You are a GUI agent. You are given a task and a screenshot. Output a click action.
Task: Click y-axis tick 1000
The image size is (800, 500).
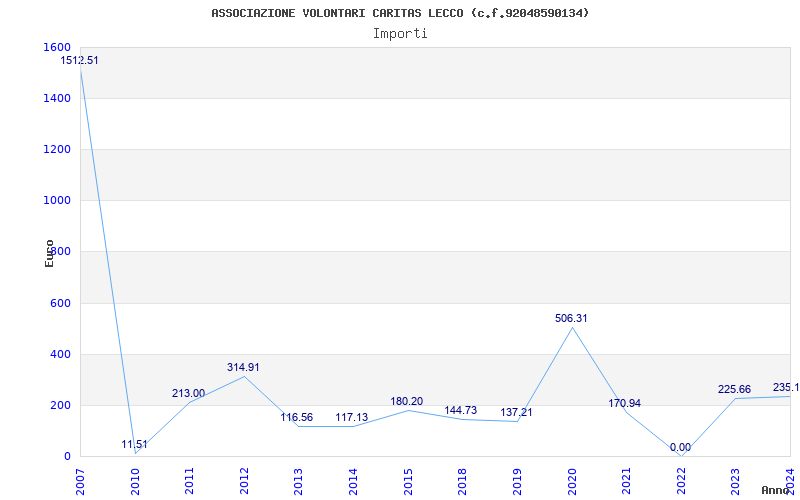click(x=58, y=201)
